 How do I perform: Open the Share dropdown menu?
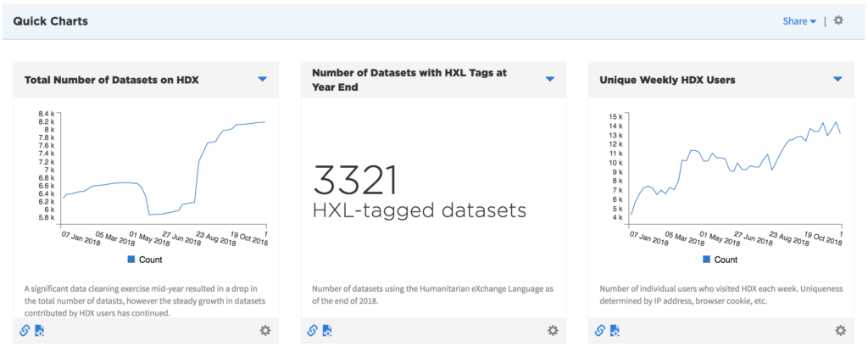point(799,21)
